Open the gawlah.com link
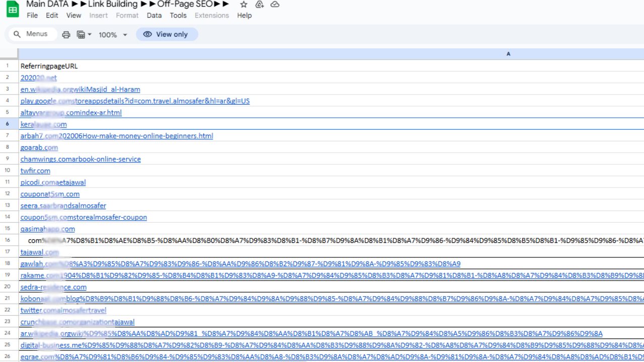This screenshot has width=644, height=362. tap(240, 263)
